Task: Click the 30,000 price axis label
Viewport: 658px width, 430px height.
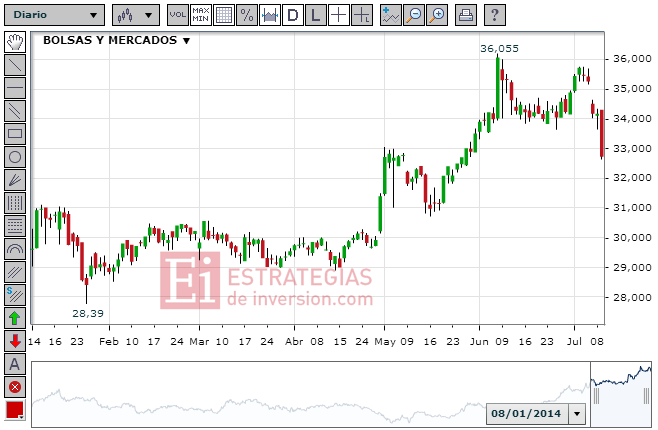Action: click(632, 238)
